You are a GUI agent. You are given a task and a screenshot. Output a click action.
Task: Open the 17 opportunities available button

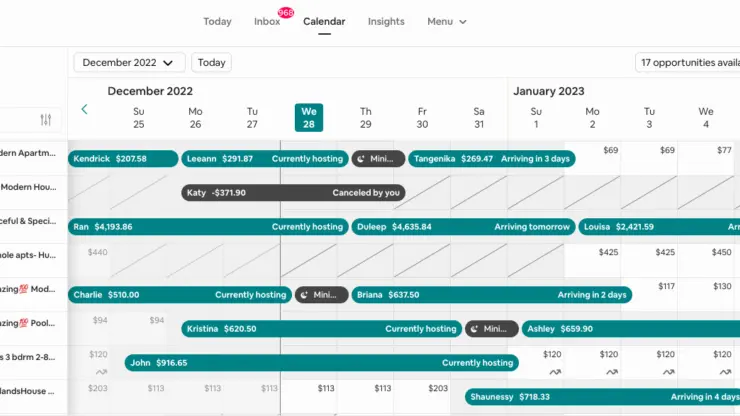click(688, 62)
